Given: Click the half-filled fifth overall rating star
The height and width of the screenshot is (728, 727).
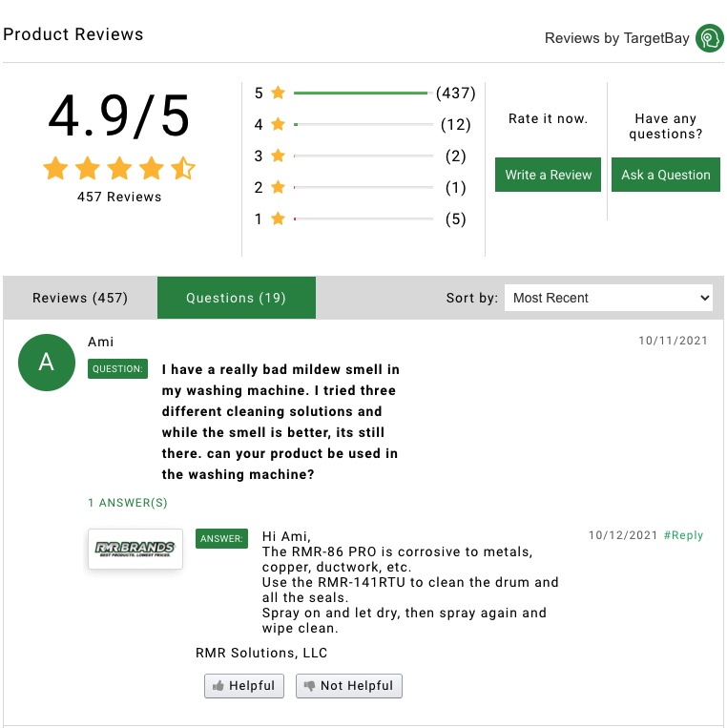Looking at the screenshot, I should [x=183, y=168].
